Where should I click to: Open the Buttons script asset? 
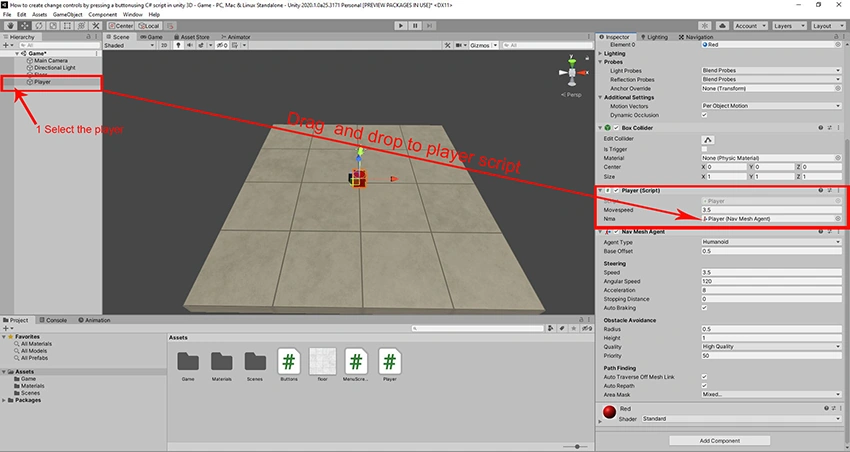pyautogui.click(x=289, y=361)
